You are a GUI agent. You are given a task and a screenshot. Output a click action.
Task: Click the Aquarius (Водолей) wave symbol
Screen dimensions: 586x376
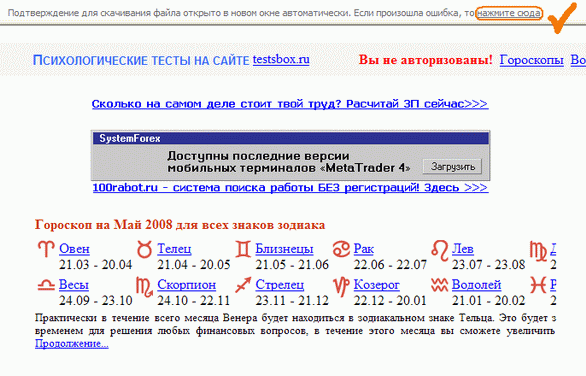click(440, 285)
